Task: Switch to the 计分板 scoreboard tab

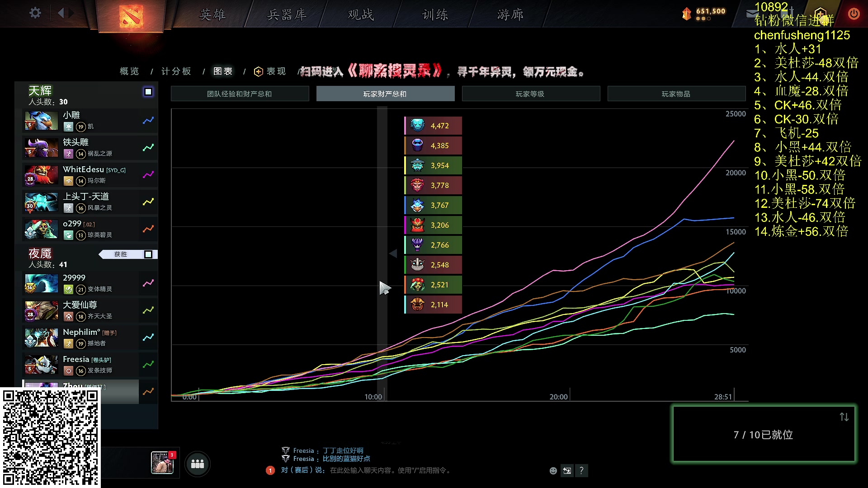Action: [x=176, y=71]
